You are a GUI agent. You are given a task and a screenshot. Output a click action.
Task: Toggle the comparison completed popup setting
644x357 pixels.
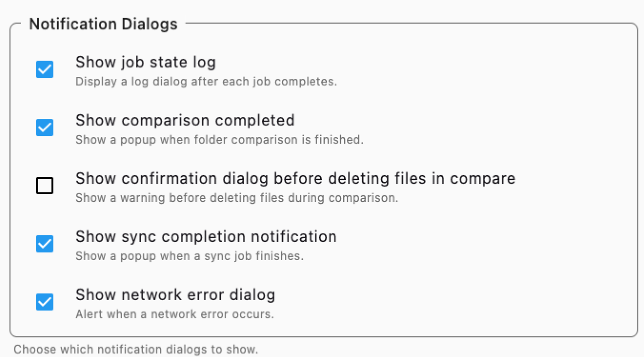[x=44, y=127]
